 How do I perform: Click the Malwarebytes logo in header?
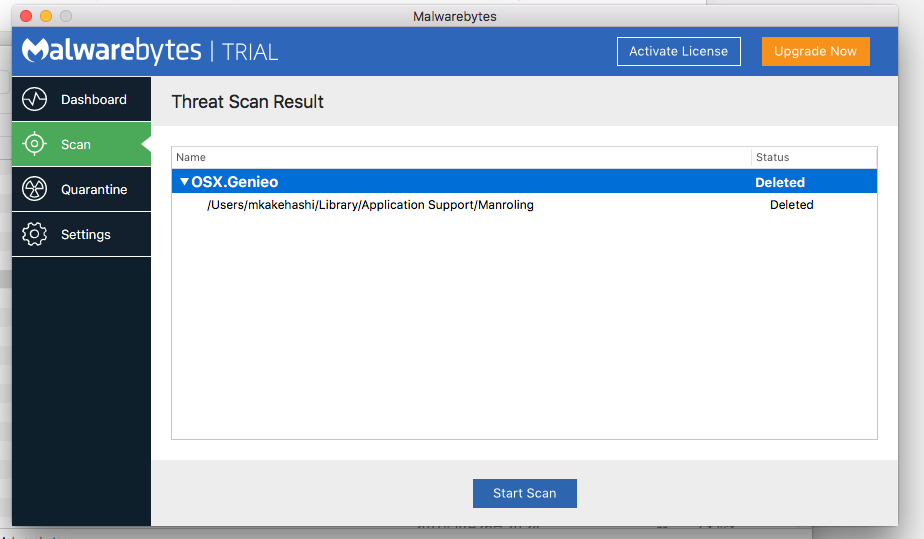(x=112, y=51)
